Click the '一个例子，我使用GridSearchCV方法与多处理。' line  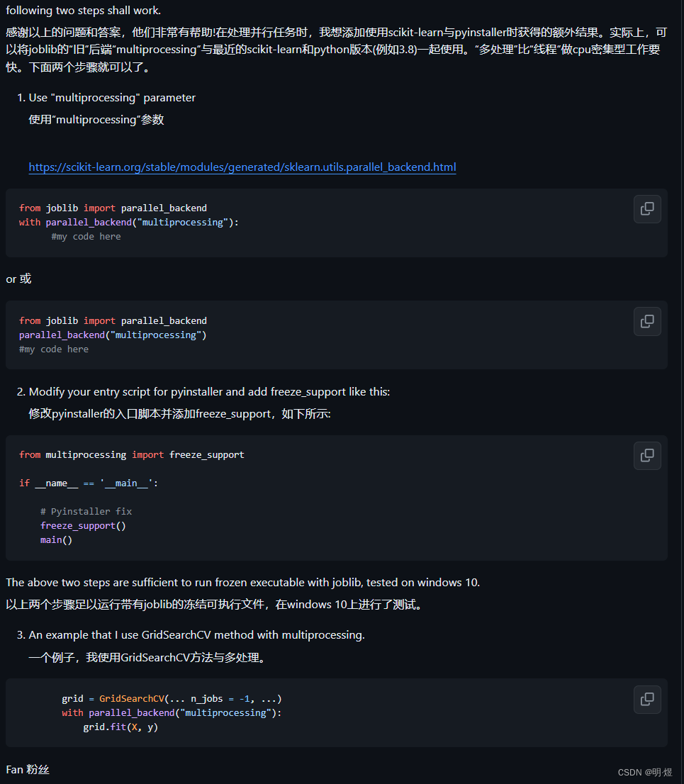(150, 657)
